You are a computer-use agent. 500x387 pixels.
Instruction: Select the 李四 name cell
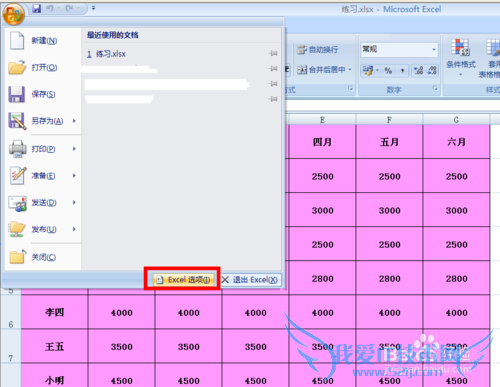click(55, 312)
